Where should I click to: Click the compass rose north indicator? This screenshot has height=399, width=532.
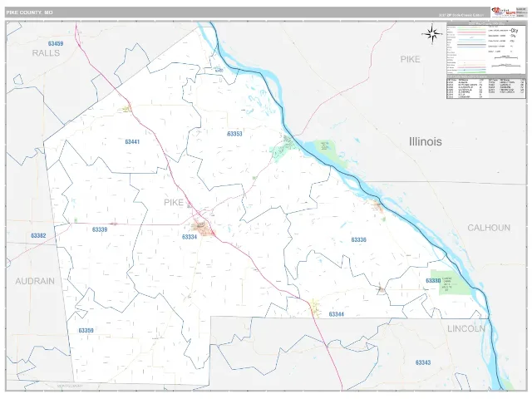432,34
